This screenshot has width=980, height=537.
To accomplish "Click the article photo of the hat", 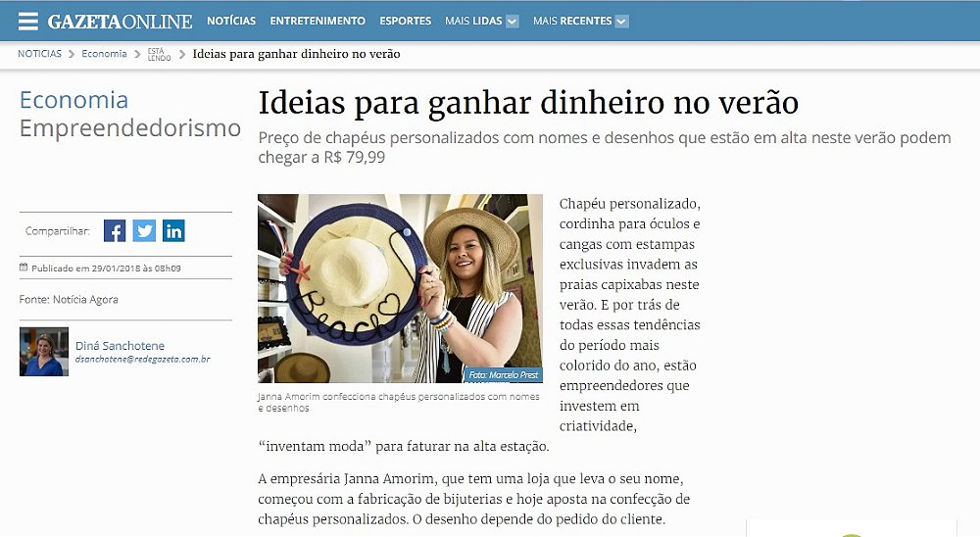I will (400, 288).
